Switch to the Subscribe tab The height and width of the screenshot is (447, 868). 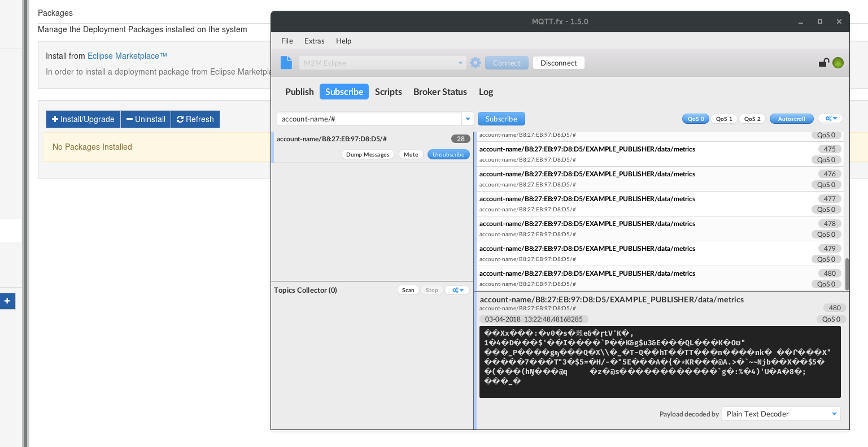(x=344, y=92)
